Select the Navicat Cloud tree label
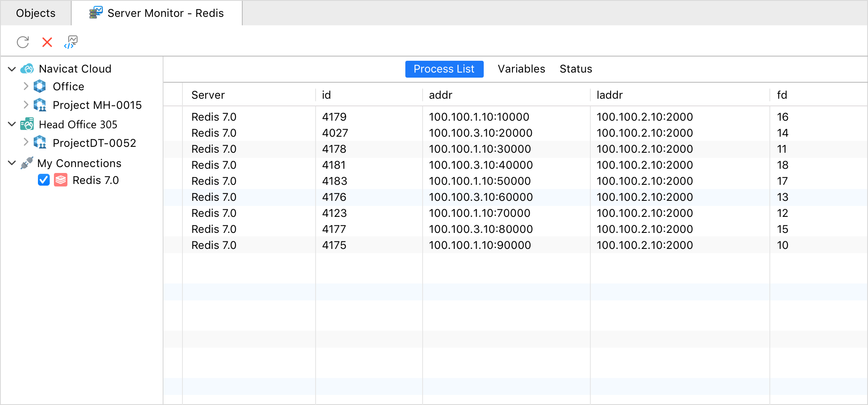Viewport: 868px width, 405px height. point(75,69)
